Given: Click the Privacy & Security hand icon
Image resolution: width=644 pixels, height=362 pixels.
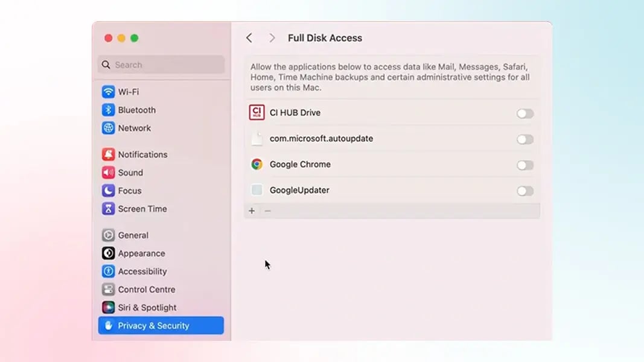Looking at the screenshot, I should point(108,325).
